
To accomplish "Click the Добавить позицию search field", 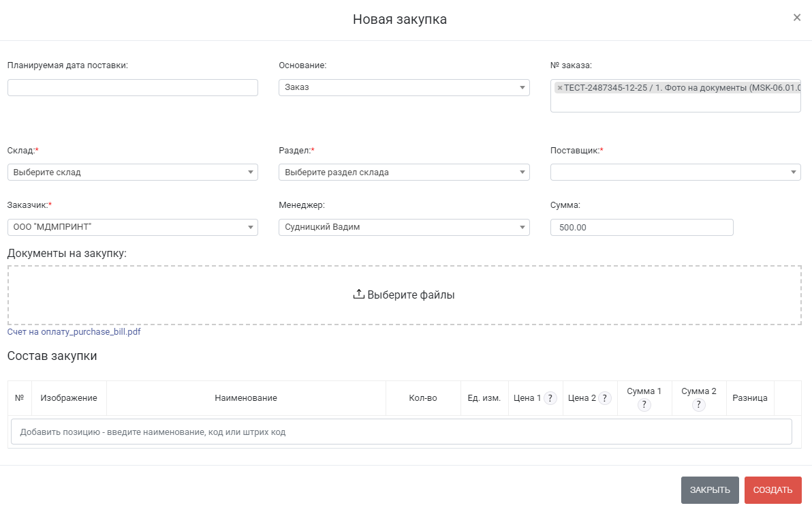I will point(401,432).
